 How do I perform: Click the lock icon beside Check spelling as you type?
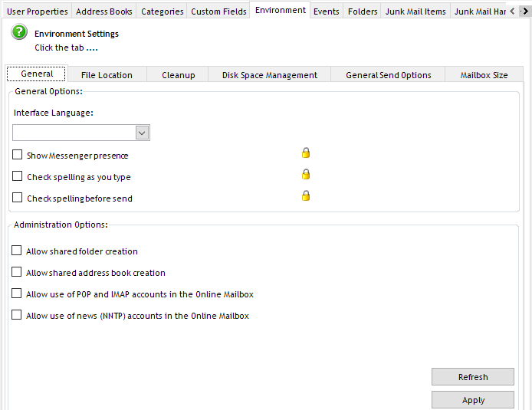306,174
